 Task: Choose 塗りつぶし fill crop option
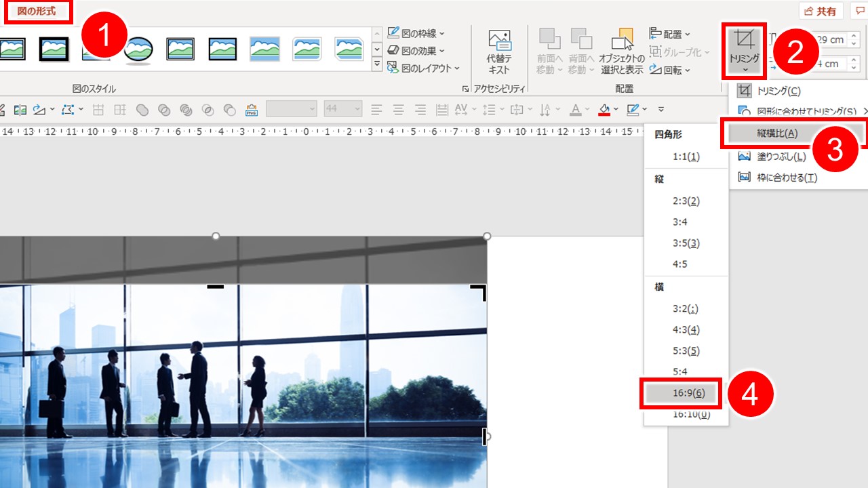(780, 155)
